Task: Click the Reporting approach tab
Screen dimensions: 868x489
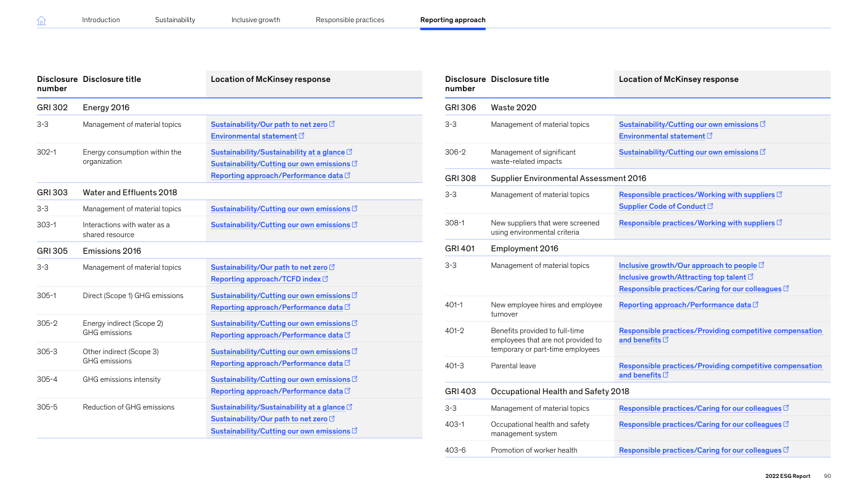Action: [452, 20]
